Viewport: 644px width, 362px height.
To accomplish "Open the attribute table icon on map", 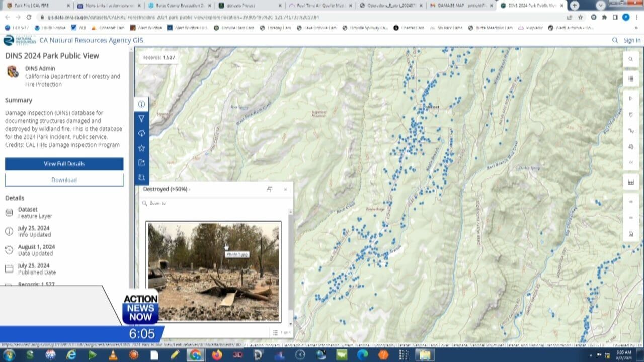I will click(631, 182).
